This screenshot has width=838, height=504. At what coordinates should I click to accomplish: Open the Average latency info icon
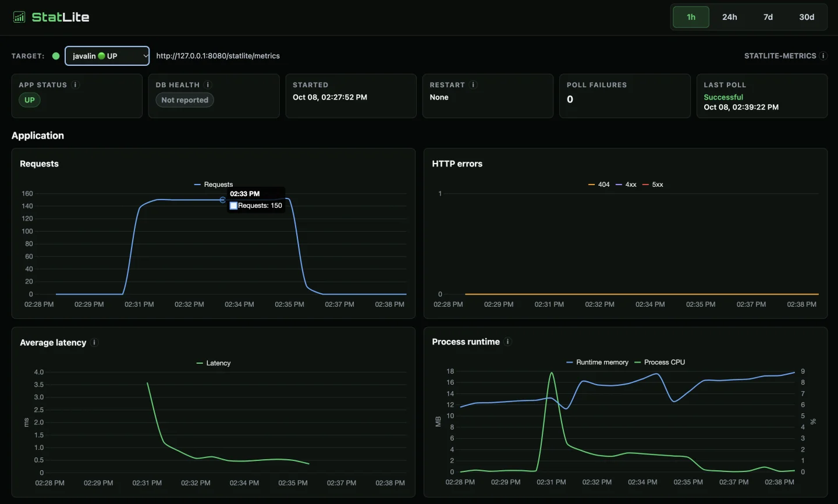94,342
